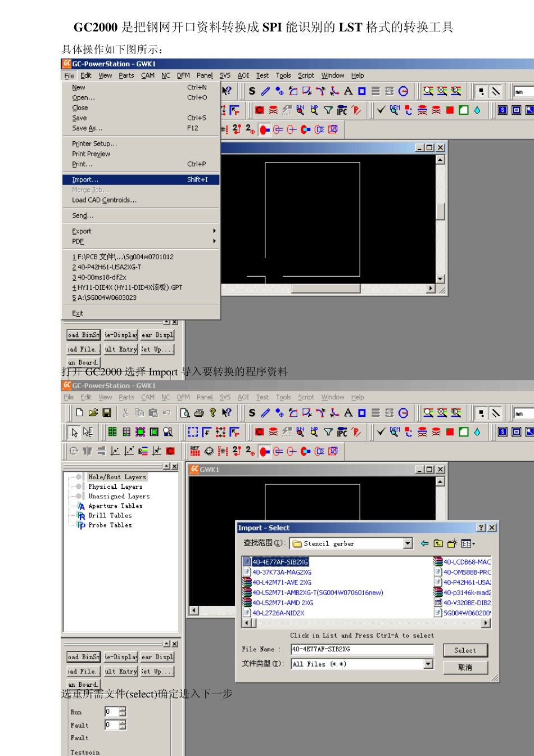This screenshot has height=756, width=534.
Task: Click the Cut scissors toolbar icon
Action: point(125,412)
